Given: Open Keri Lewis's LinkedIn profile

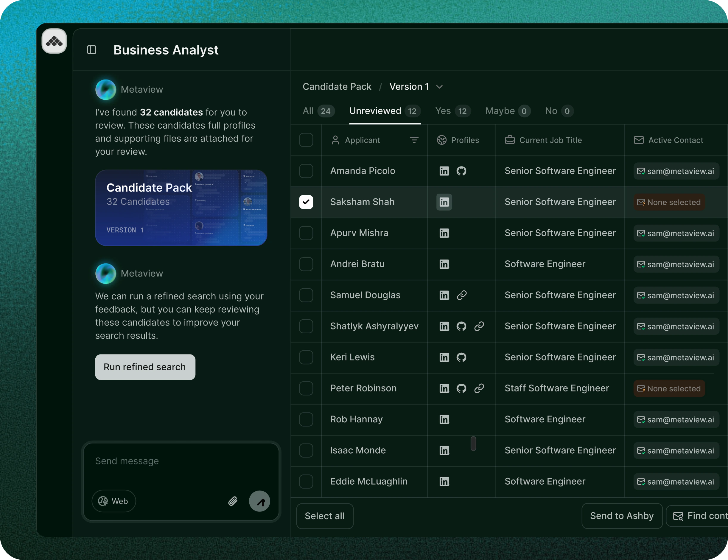Looking at the screenshot, I should (444, 357).
